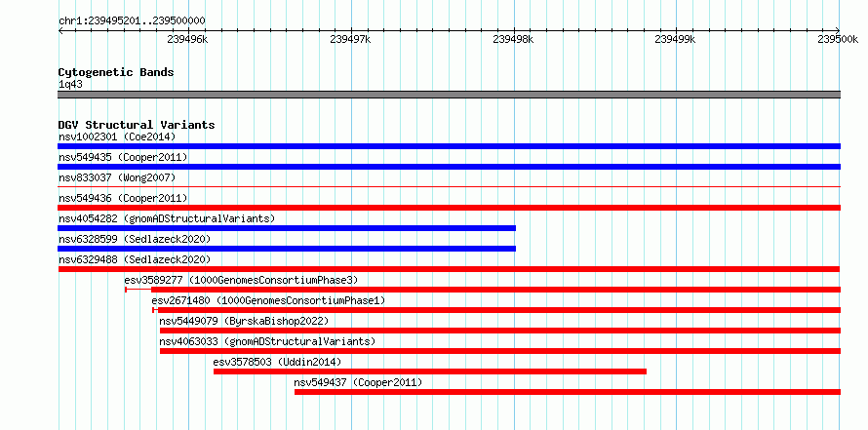Click nsv4063033 (gnomADStructuralVariants) label
This screenshot has height=430, width=868.
267,341
